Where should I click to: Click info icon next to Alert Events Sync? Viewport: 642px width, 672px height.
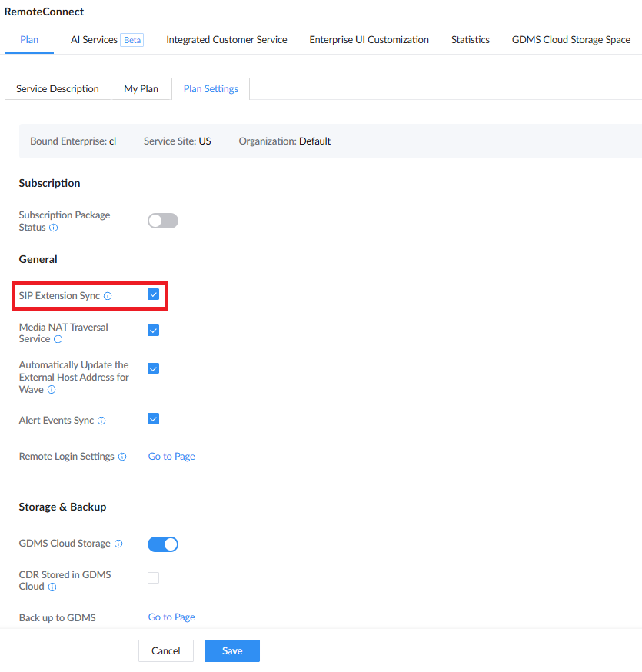point(101,421)
